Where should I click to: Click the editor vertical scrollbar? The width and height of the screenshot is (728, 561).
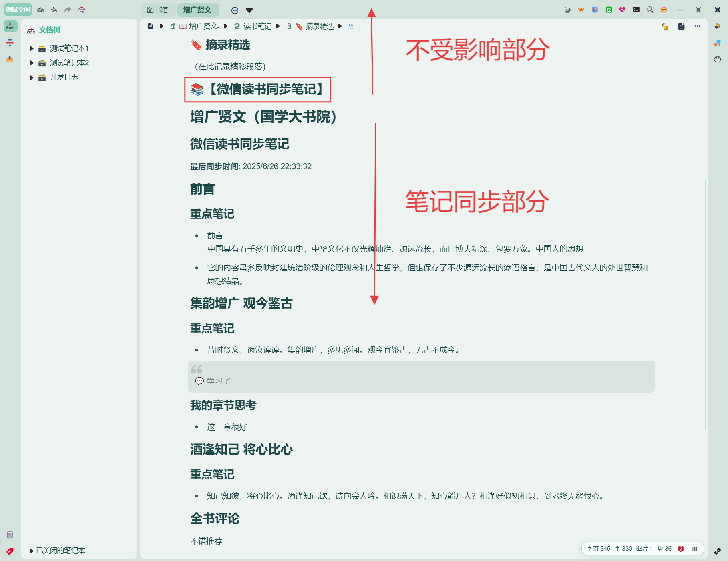705,305
